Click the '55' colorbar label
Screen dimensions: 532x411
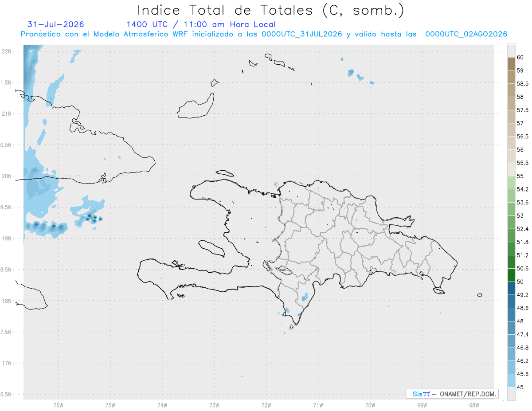[520, 176]
